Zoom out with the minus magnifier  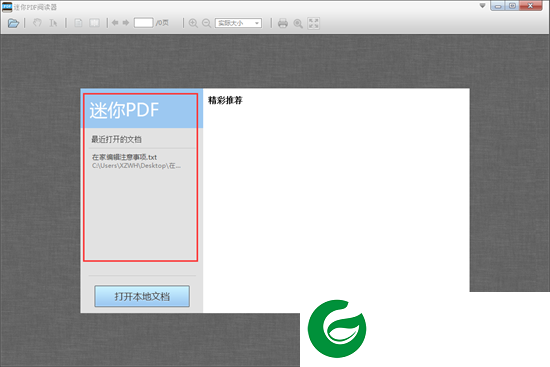(x=207, y=23)
